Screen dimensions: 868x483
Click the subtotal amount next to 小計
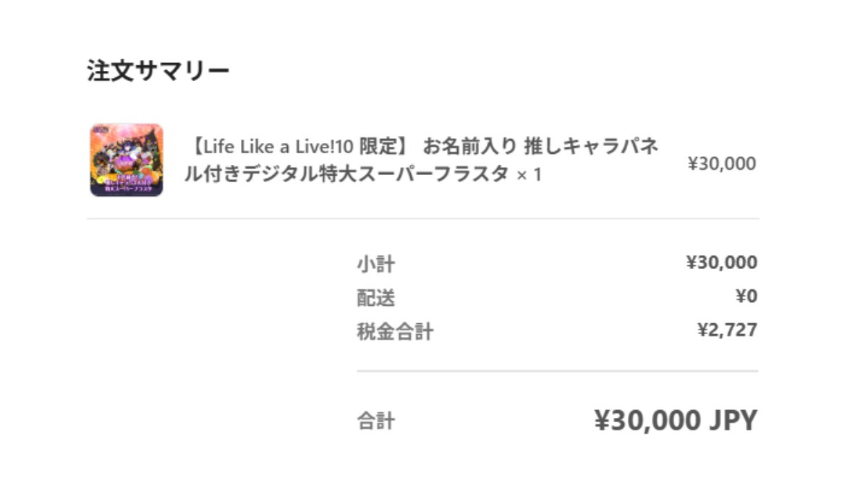[x=721, y=262]
